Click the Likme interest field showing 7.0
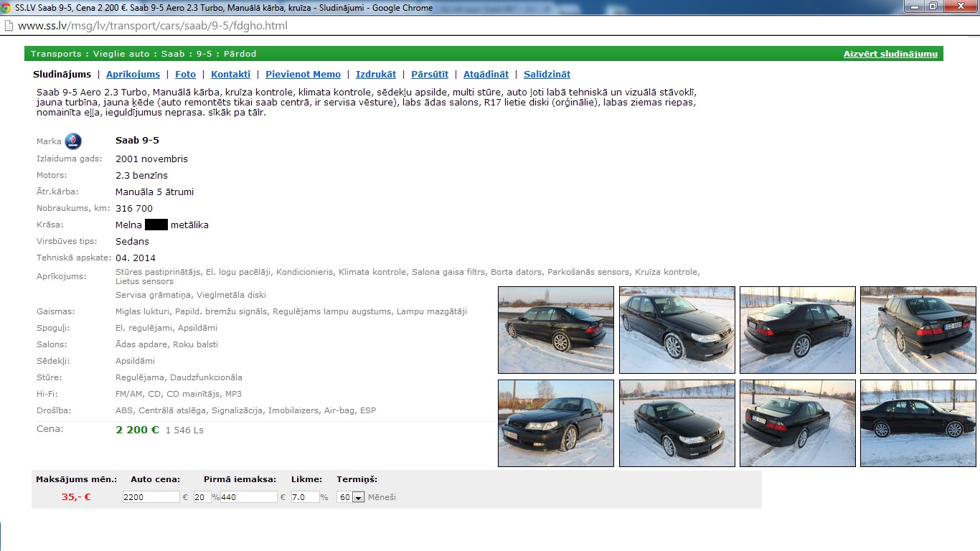 pos(305,496)
